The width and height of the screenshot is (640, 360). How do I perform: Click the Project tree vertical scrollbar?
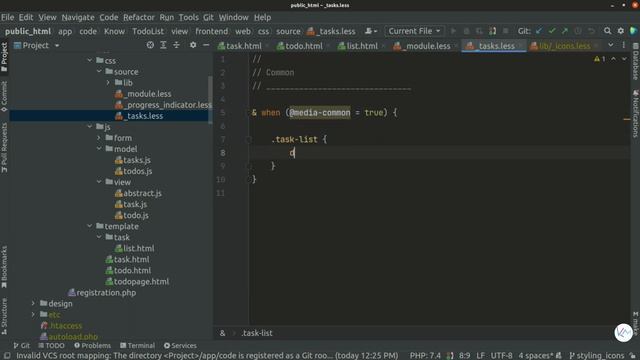[x=210, y=99]
